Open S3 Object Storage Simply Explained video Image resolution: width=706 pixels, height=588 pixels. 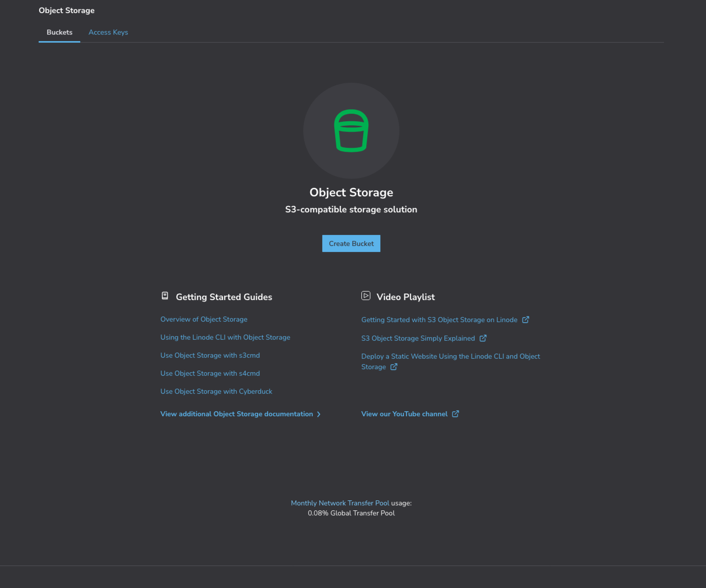pos(418,338)
